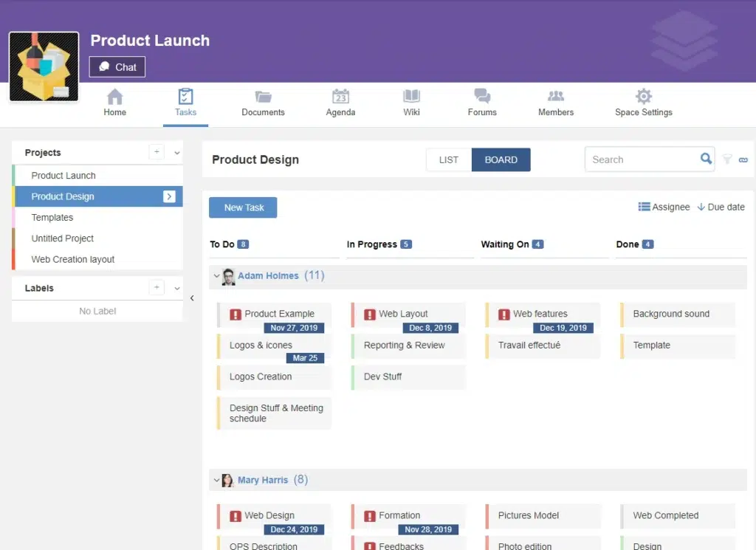Open the Agenda calendar icon

340,97
